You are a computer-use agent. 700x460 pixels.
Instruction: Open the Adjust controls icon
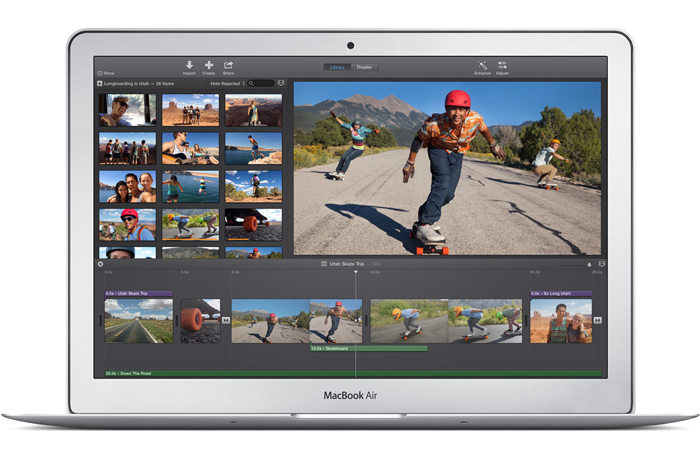coord(502,65)
